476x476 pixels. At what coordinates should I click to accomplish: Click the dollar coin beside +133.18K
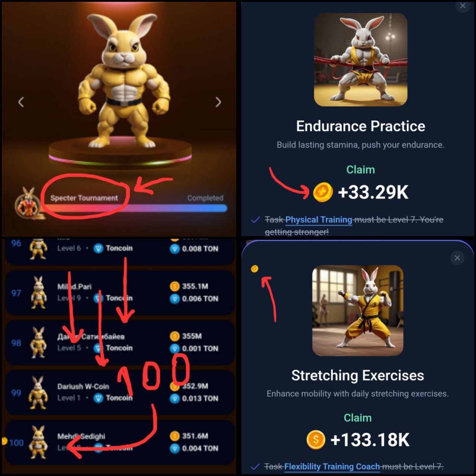click(316, 440)
